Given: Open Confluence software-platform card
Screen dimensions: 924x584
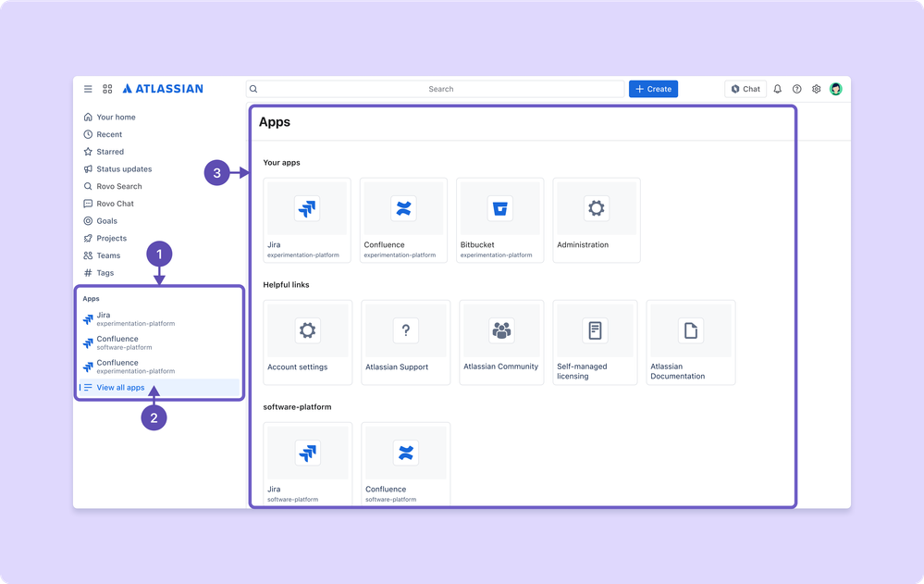Looking at the screenshot, I should [x=405, y=464].
